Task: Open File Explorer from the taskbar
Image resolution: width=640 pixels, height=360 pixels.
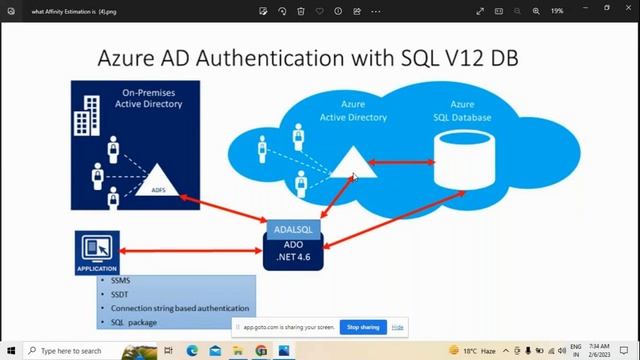Action: tap(238, 351)
